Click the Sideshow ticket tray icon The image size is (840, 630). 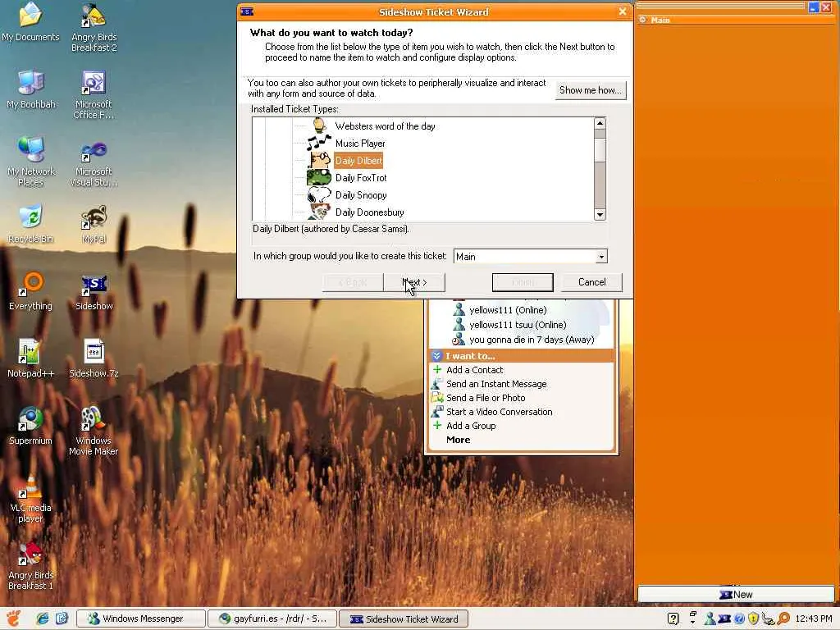[724, 619]
